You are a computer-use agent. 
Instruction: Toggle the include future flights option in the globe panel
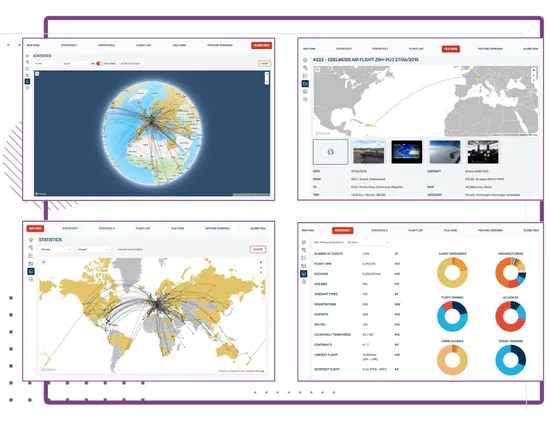pos(130,64)
